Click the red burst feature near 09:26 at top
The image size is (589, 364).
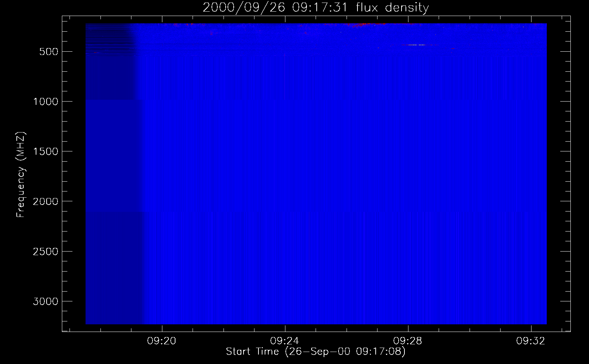[x=364, y=25]
